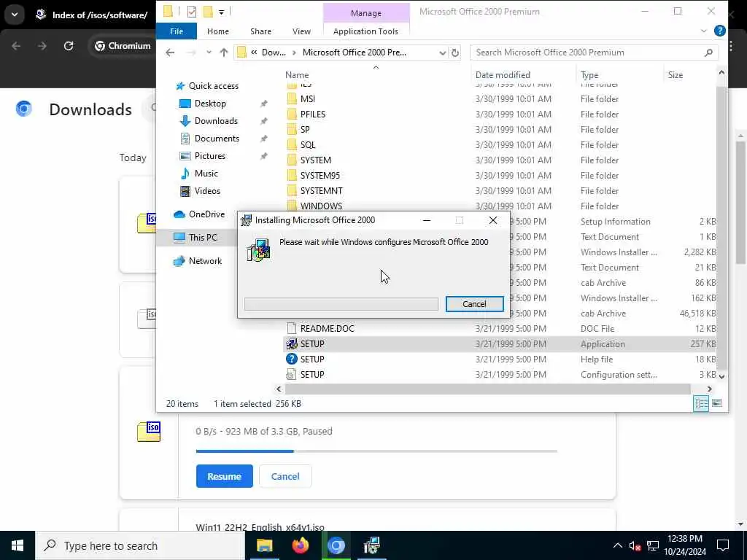Select Desktop in the navigation pane
747x560 pixels.
point(210,104)
